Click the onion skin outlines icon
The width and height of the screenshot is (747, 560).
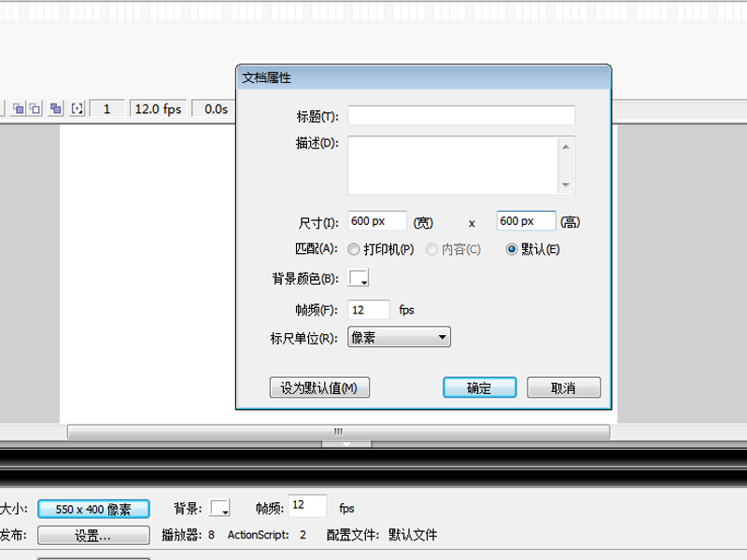tap(35, 108)
